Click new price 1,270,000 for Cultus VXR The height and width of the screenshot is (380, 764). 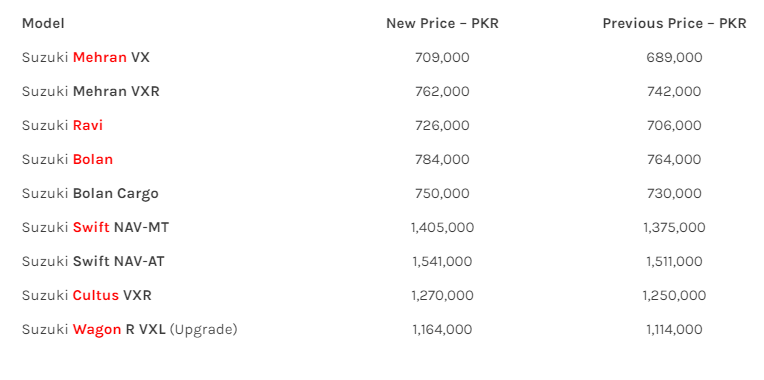(x=442, y=296)
